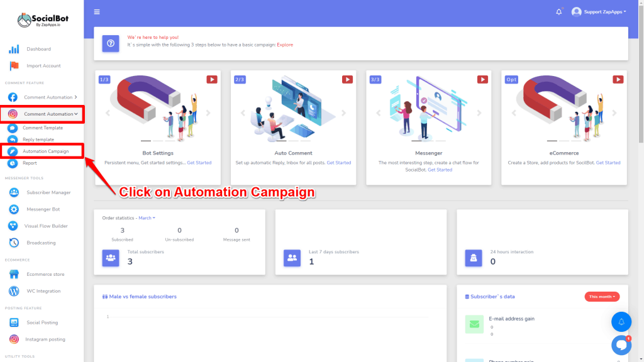Click Get Started under Bot Settings

point(199,163)
